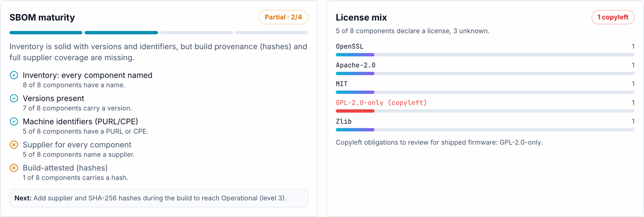Click the Supplier for every component text
Image resolution: width=644 pixels, height=217 pixels.
point(77,145)
